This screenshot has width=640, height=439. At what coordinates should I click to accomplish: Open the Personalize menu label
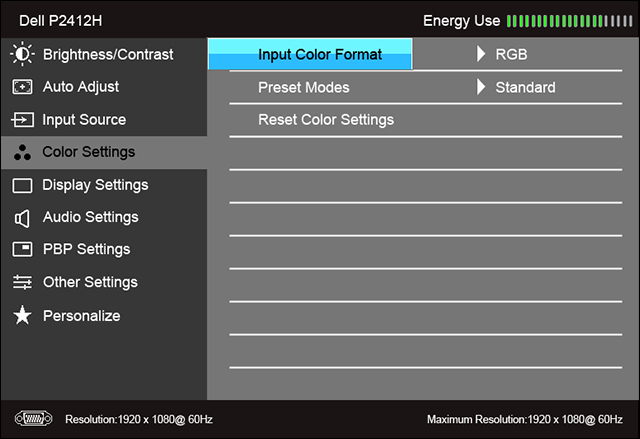click(x=81, y=316)
